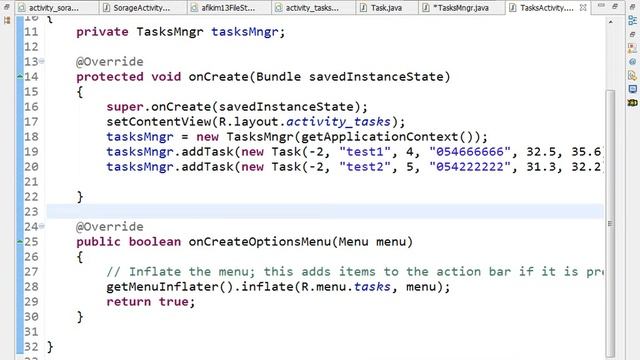640x360 pixels.
Task: Place cursor on empty highlighted line 23
Action: (325, 211)
